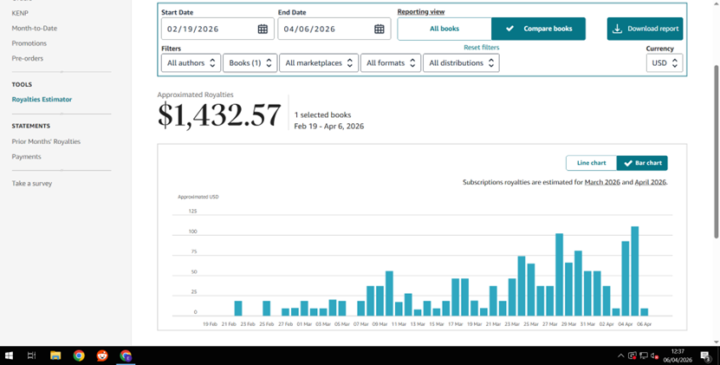Select the All books reporting view
Screen dimensions: 720x365
[x=444, y=28]
